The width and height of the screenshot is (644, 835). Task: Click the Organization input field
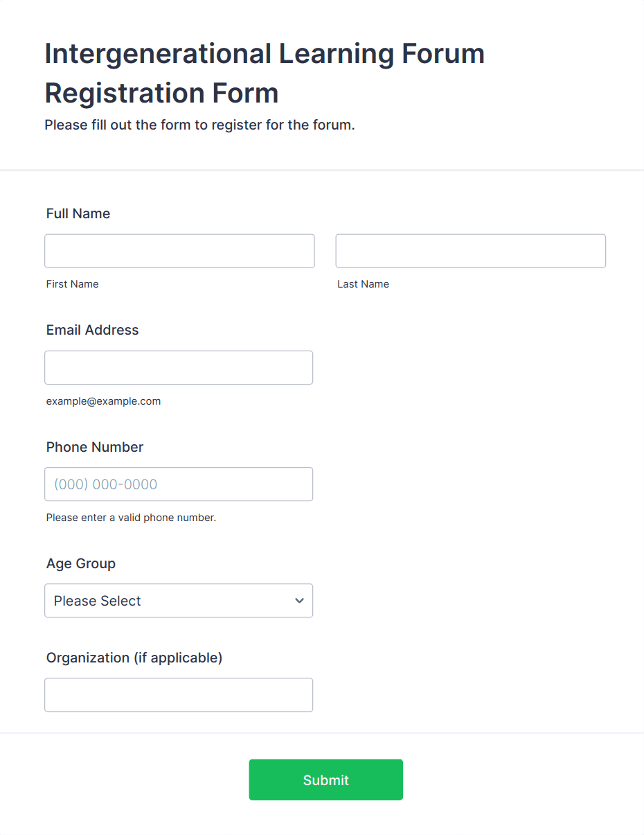click(x=179, y=695)
